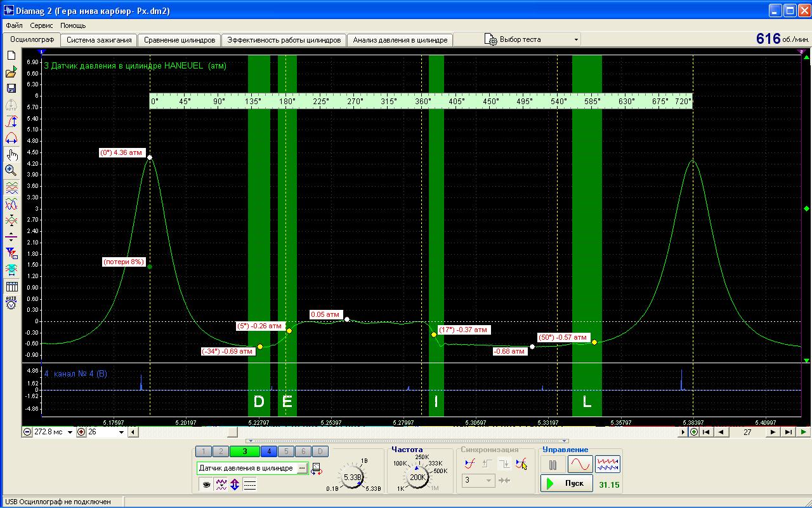This screenshot has width=812, height=508.
Task: Click the green plus add-frame icon
Action: [x=694, y=432]
